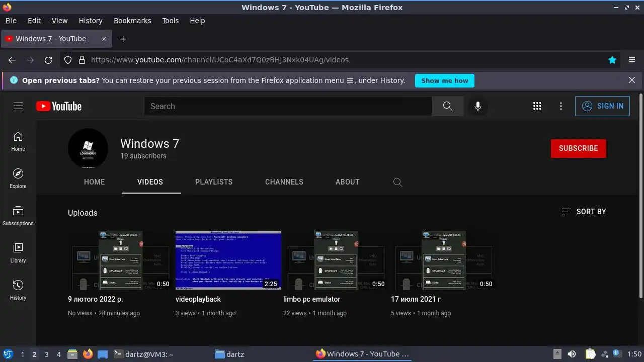Open Subscriptions in sidebar
This screenshot has height=362, width=644.
click(x=18, y=216)
